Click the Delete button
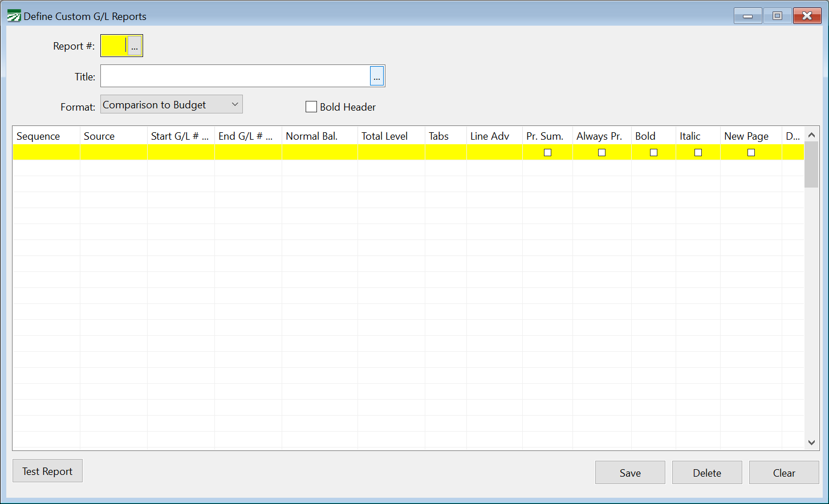The width and height of the screenshot is (829, 504). [707, 473]
